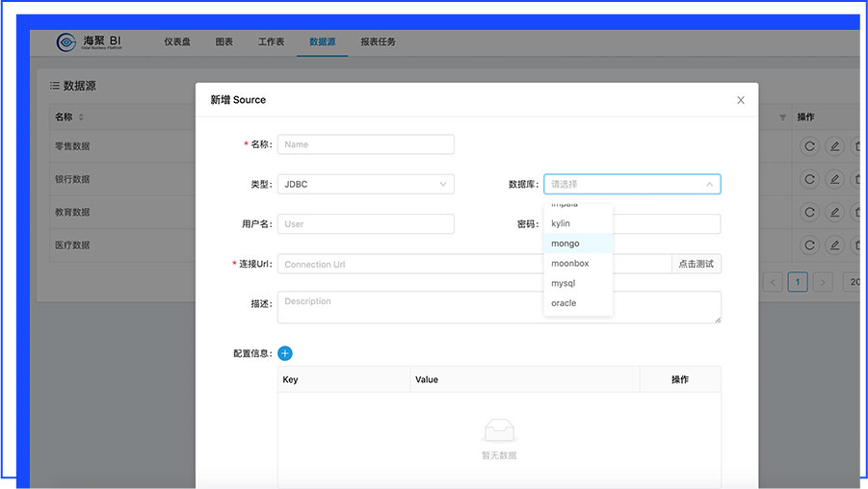The width and height of the screenshot is (868, 489).
Task: Go to next page arrow
Action: 823,282
